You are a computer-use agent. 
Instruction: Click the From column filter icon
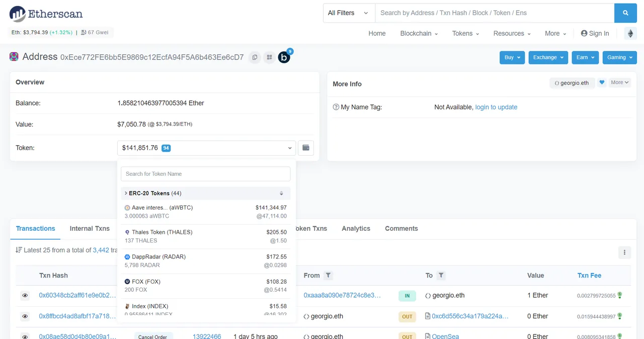pos(328,276)
